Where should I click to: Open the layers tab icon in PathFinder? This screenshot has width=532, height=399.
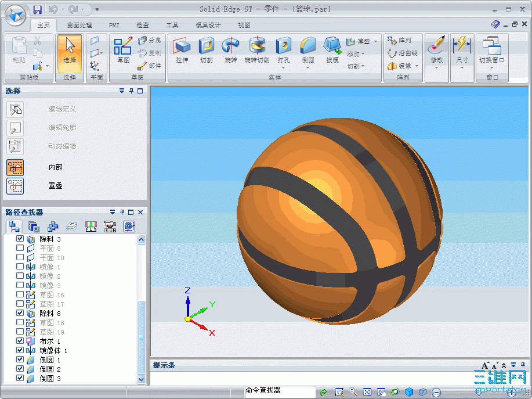click(x=71, y=227)
